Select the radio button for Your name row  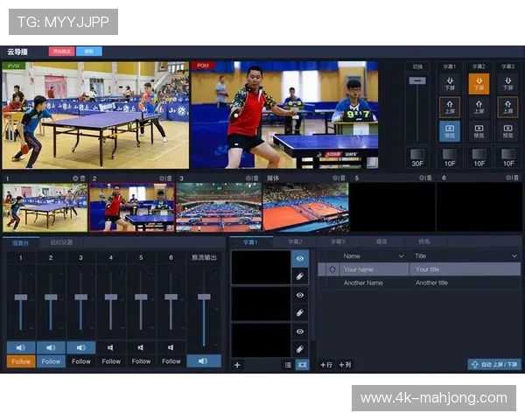click(332, 269)
